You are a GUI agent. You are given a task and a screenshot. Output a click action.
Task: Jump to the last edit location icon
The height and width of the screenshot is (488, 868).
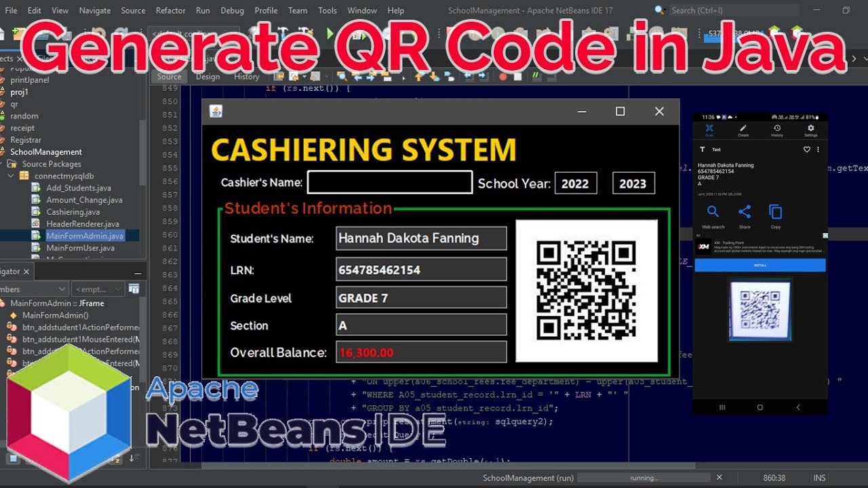tap(279, 76)
